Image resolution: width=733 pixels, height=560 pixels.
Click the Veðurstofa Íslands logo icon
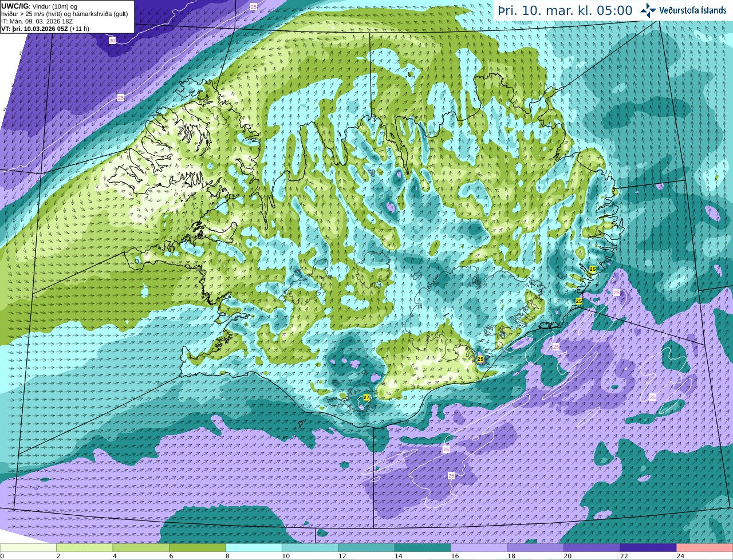(x=648, y=10)
